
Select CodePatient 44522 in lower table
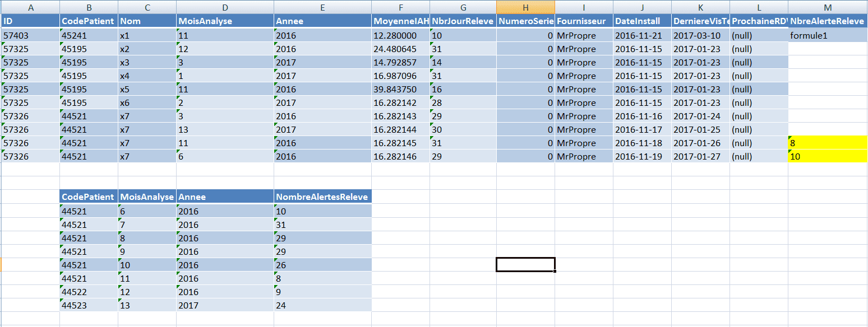pyautogui.click(x=89, y=292)
